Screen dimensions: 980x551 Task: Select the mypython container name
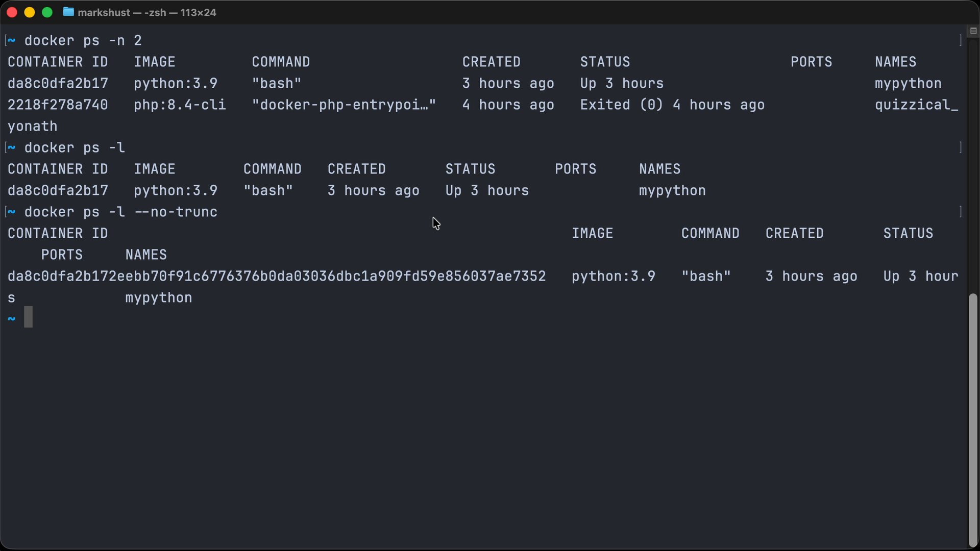908,83
